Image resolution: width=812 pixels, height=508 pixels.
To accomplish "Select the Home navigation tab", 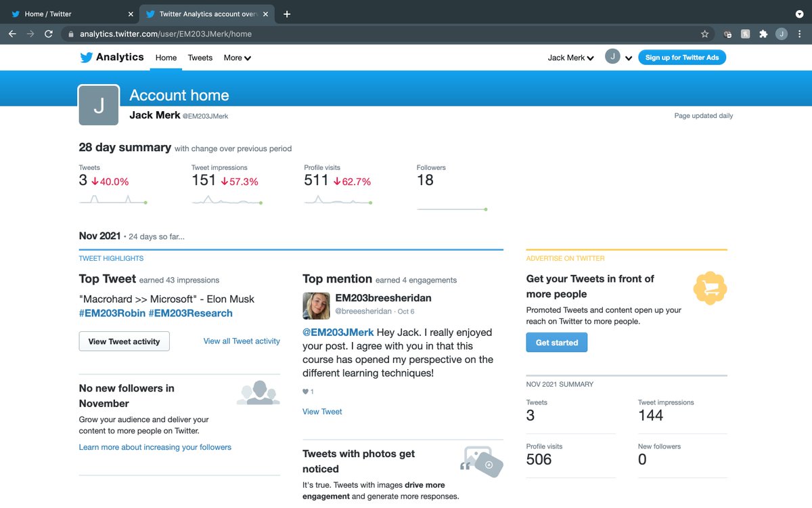I will point(166,58).
